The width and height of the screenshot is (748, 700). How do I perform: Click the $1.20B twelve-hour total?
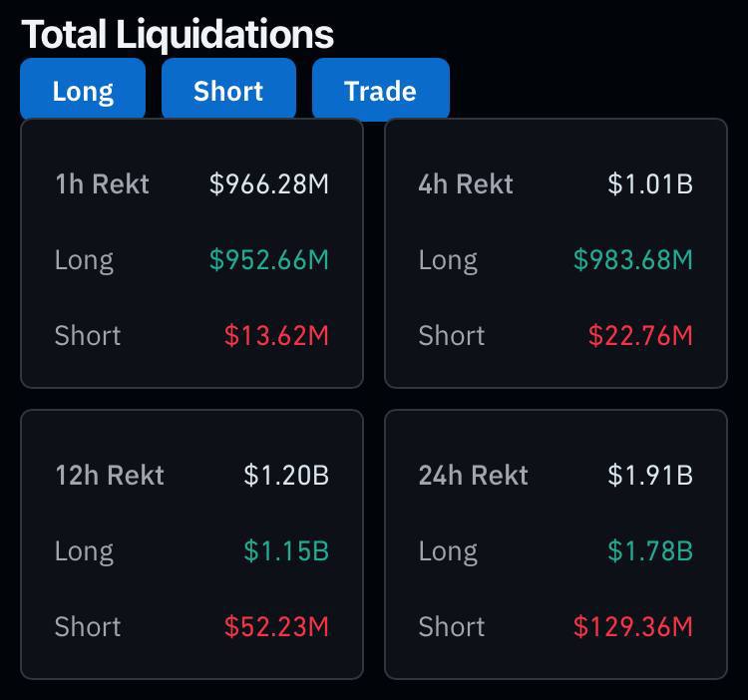click(286, 476)
